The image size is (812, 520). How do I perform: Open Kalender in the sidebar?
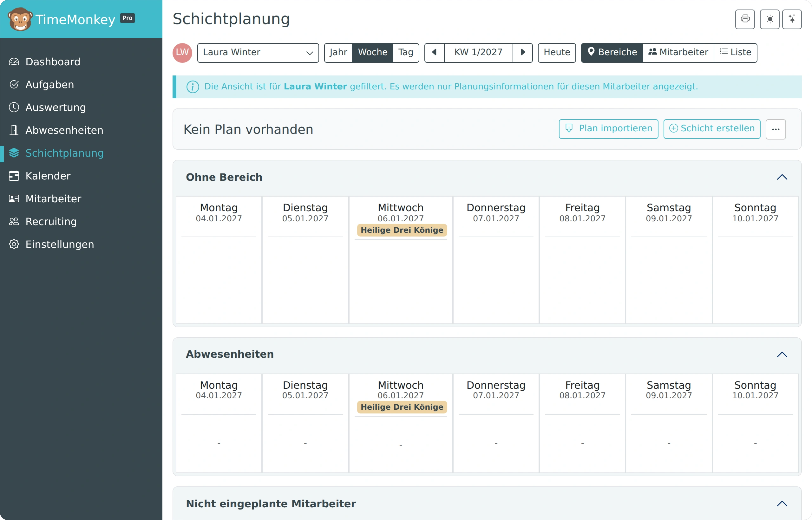(81, 176)
